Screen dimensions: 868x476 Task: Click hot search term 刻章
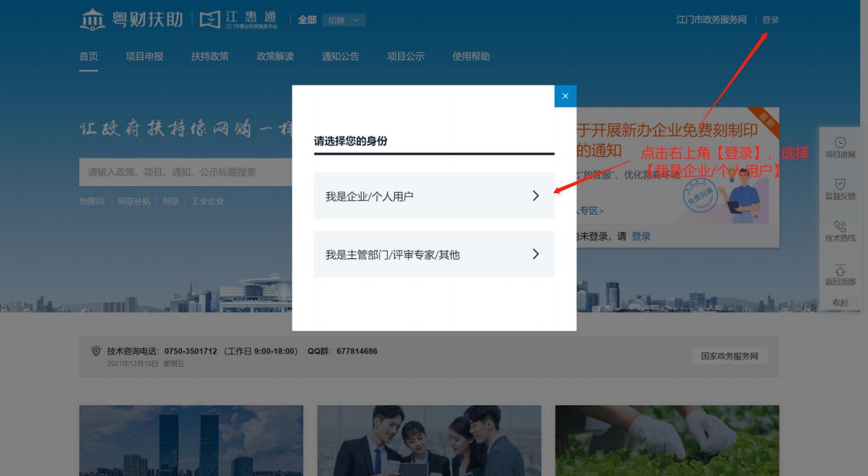[x=171, y=201]
